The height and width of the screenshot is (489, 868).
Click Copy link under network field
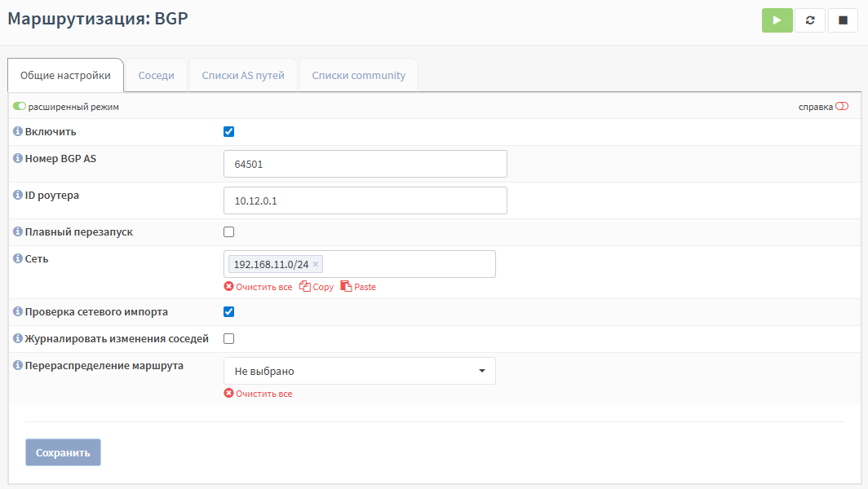click(317, 287)
